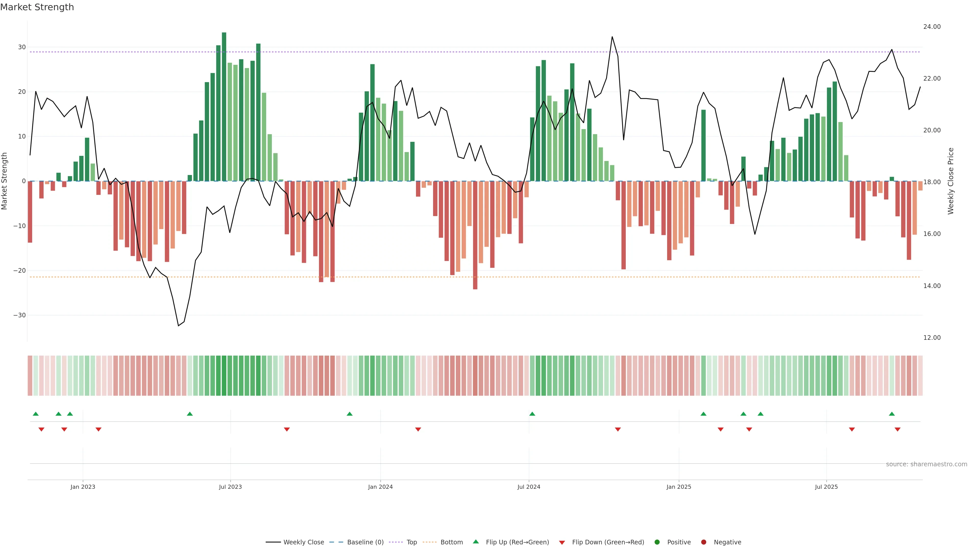Click the Weekly Close Price axis title
Viewport: 980px width, 551px height.
[951, 181]
